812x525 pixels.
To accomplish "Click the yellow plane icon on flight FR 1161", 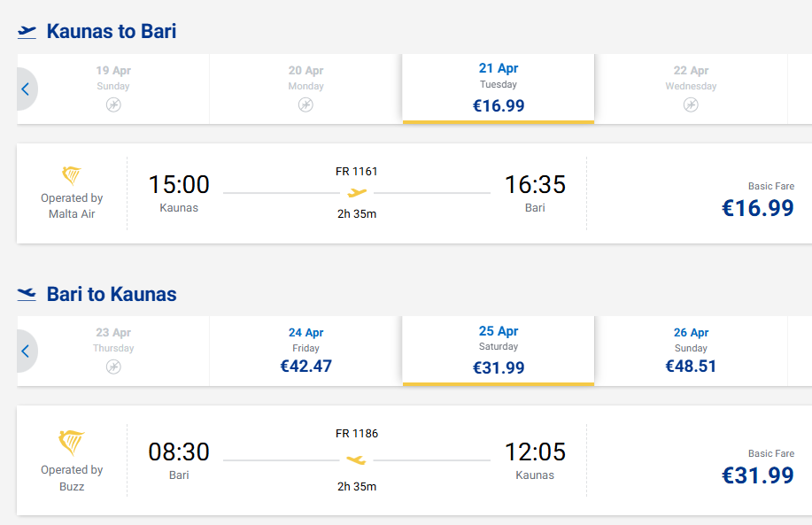I will point(357,192).
